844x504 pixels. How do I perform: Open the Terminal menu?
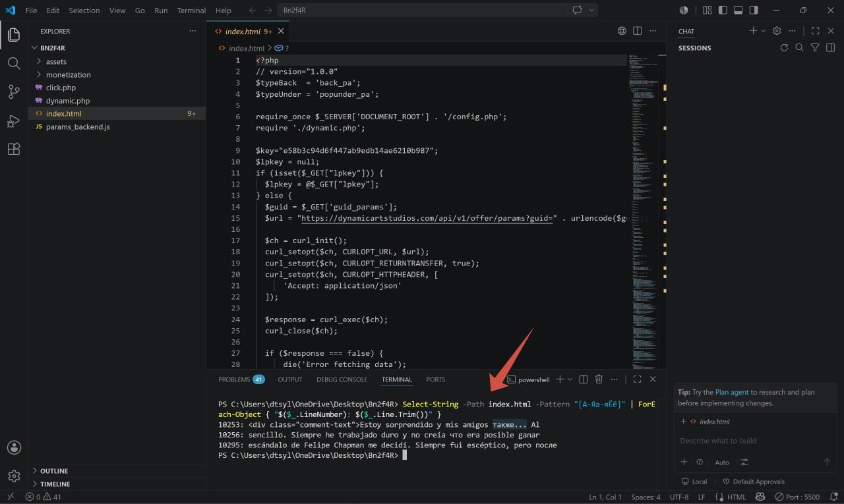click(x=191, y=11)
